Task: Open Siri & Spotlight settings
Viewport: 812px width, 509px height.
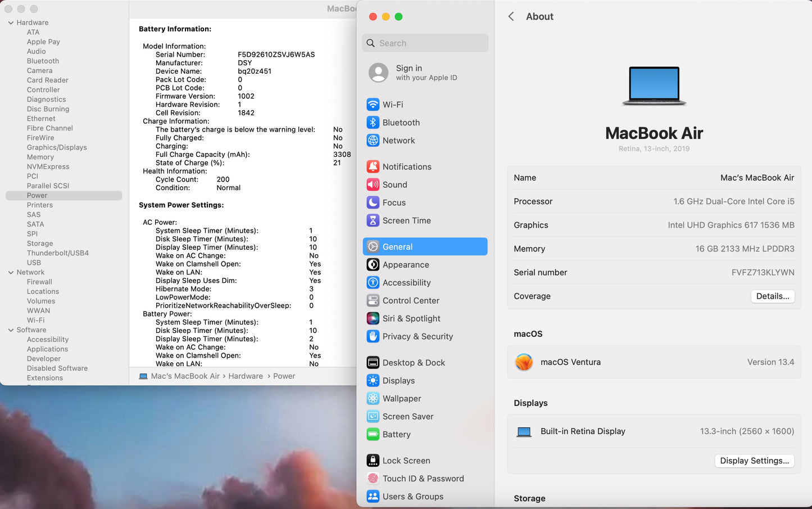Action: (410, 318)
